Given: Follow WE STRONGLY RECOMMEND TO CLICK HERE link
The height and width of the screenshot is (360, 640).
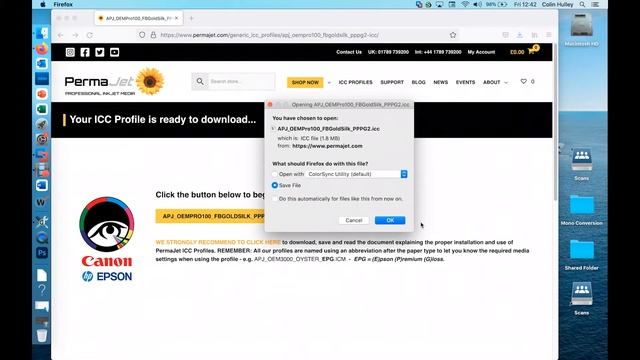Looking at the screenshot, I should pyautogui.click(x=218, y=242).
